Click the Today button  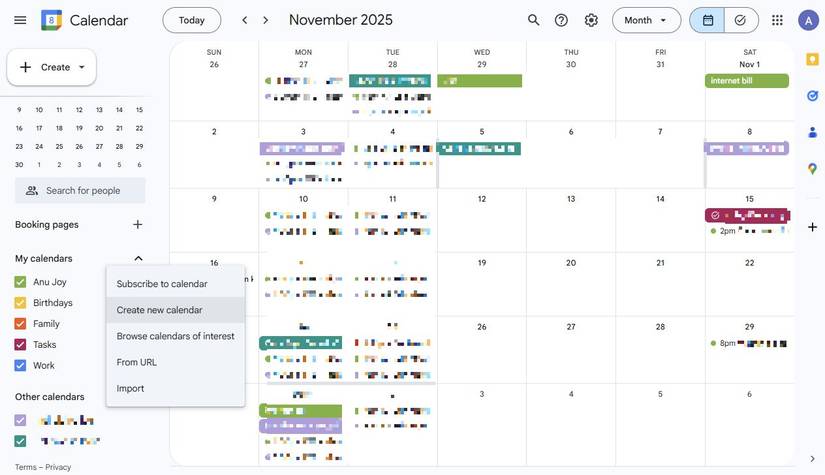pos(191,20)
